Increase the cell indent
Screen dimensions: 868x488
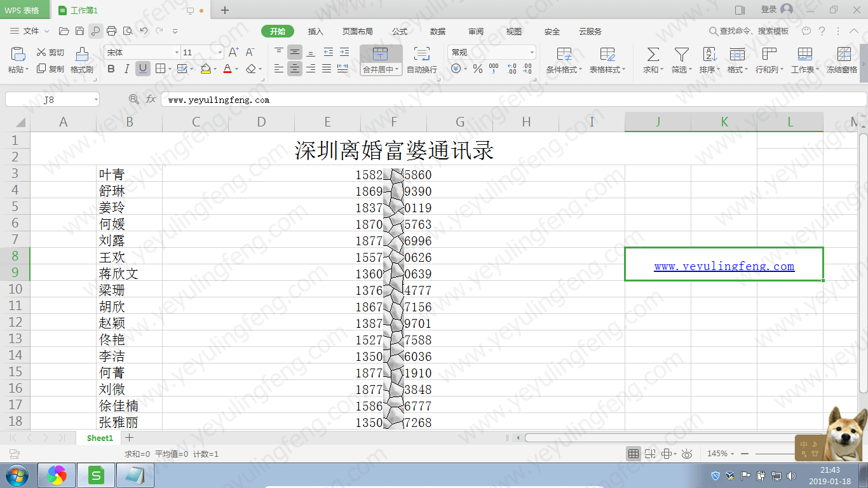click(344, 52)
